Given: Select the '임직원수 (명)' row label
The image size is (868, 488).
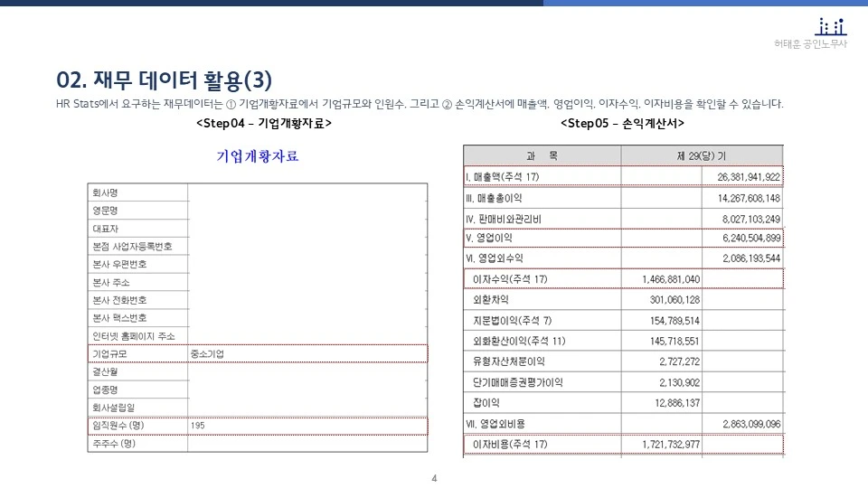Looking at the screenshot, I should coord(118,425).
